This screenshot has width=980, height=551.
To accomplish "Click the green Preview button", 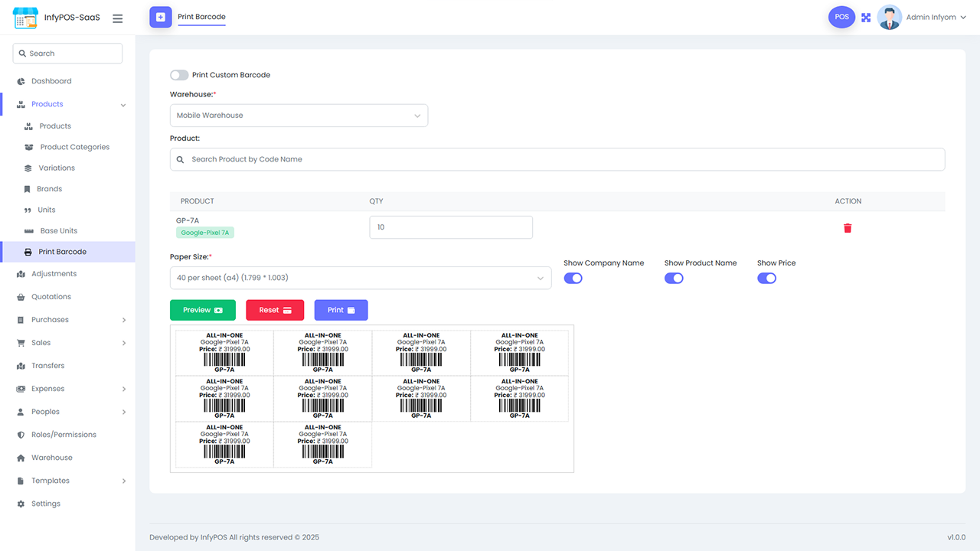I will 202,310.
